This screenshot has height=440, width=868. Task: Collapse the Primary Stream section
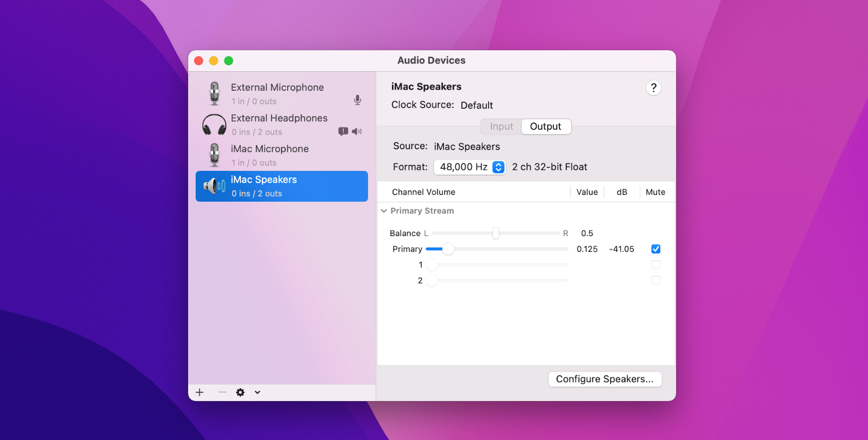384,211
